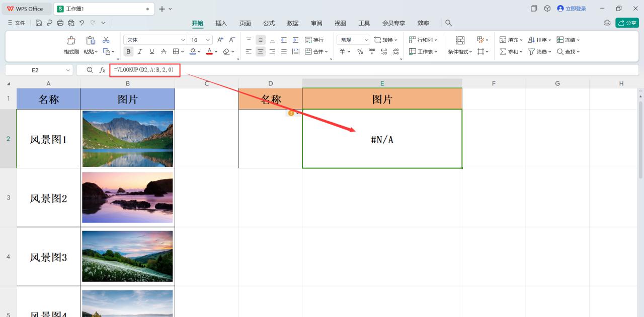Click the ribbon search magnifier icon

click(448, 23)
